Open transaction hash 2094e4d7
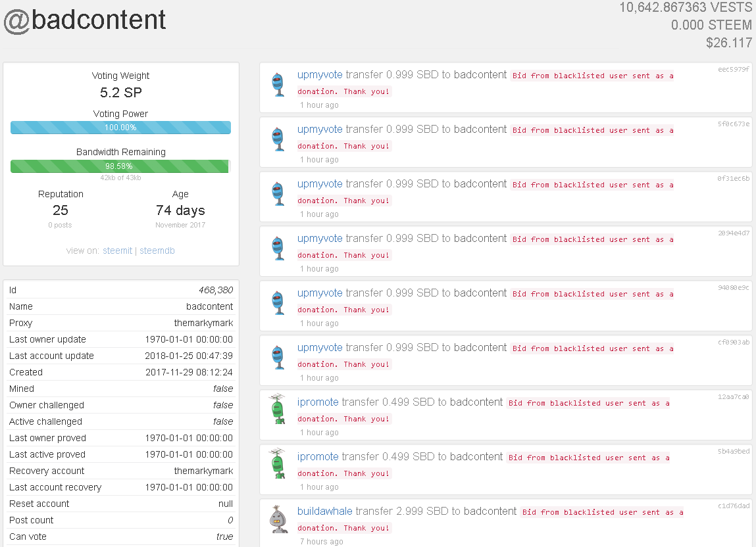Image resolution: width=756 pixels, height=547 pixels. point(734,233)
